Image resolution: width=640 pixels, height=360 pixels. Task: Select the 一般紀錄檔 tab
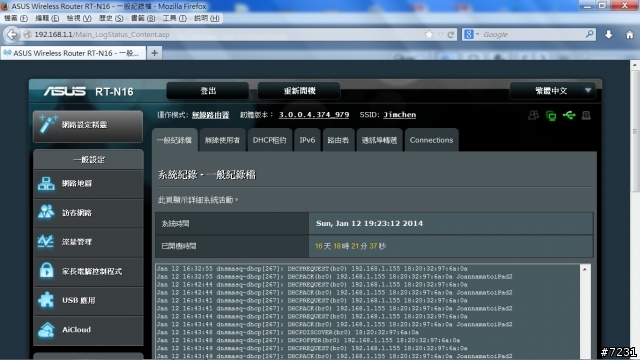(x=175, y=140)
